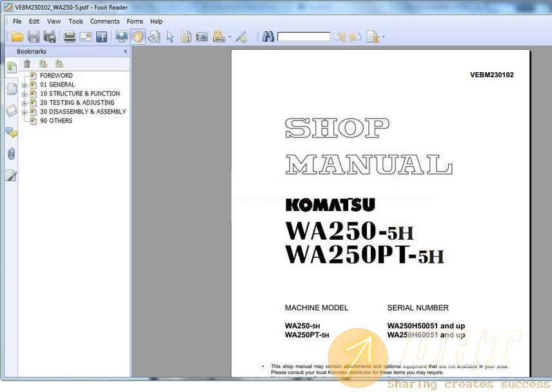Select the 01 GENERAL bookmark
The height and width of the screenshot is (392, 552).
pyautogui.click(x=57, y=85)
